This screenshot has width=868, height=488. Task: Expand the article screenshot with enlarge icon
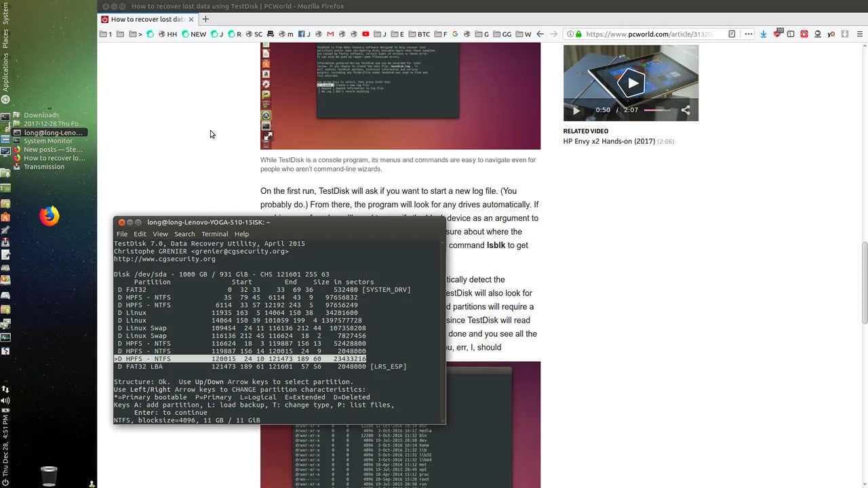point(268,136)
